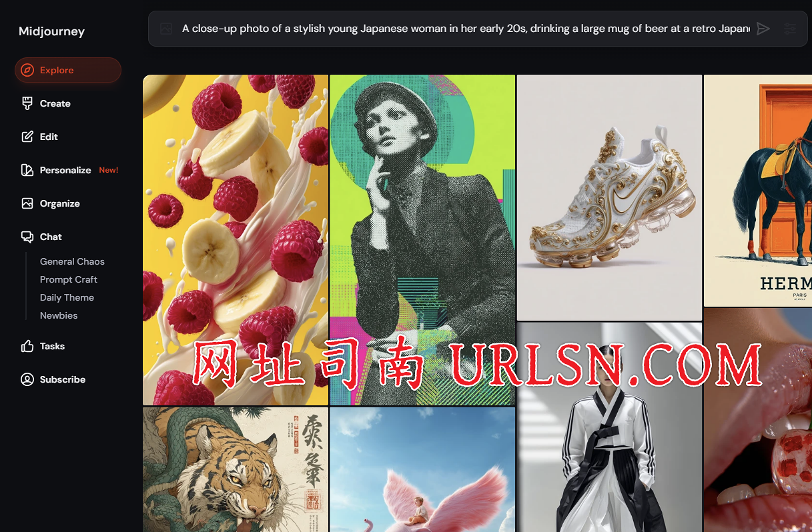812x532 pixels.
Task: Open the tiger and dragon illustration
Action: pyautogui.click(x=236, y=470)
